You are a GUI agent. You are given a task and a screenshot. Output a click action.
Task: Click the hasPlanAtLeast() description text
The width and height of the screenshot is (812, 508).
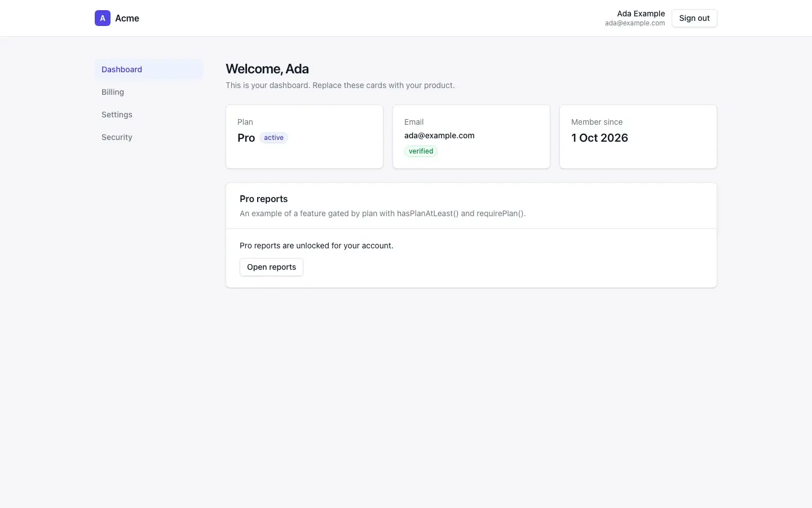pos(382,213)
